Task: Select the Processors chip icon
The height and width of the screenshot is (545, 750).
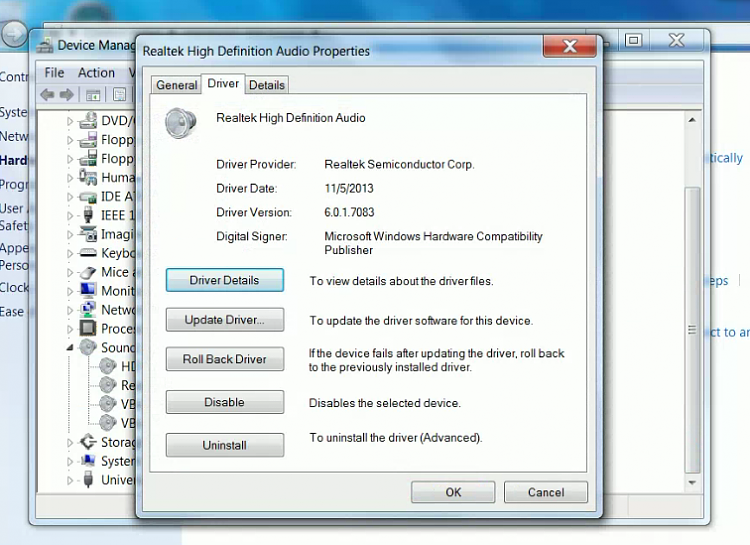Action: pyautogui.click(x=88, y=328)
